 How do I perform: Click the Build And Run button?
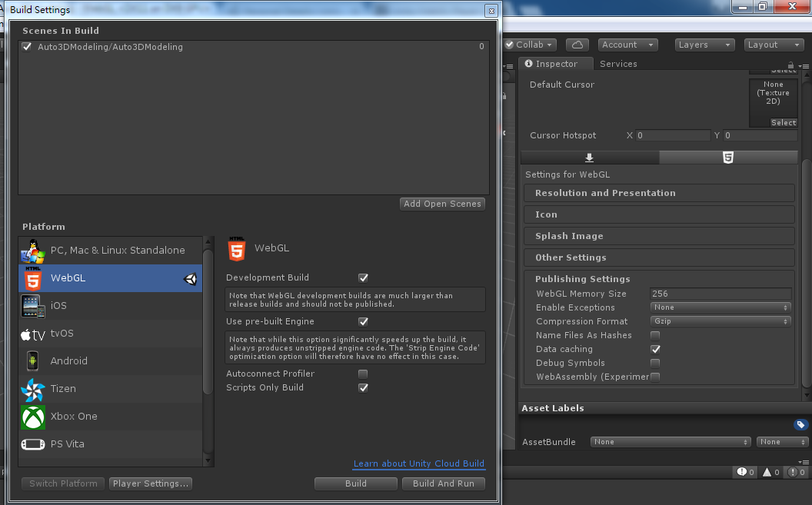tap(444, 483)
